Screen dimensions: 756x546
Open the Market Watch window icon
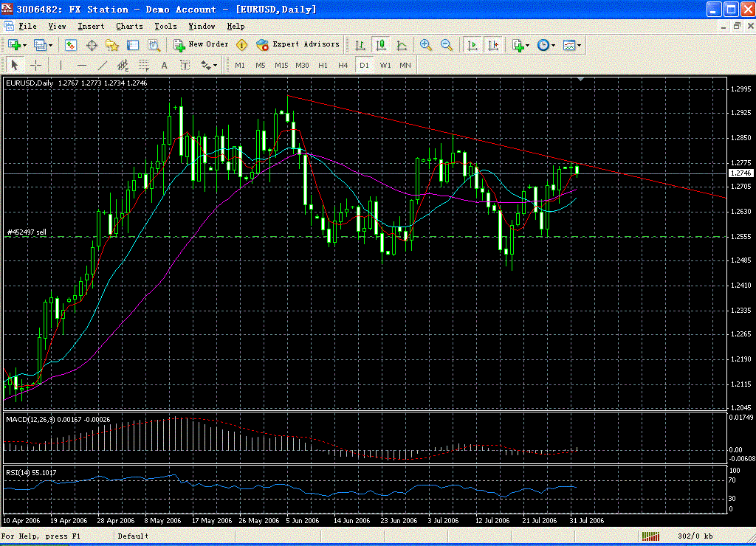[x=71, y=45]
